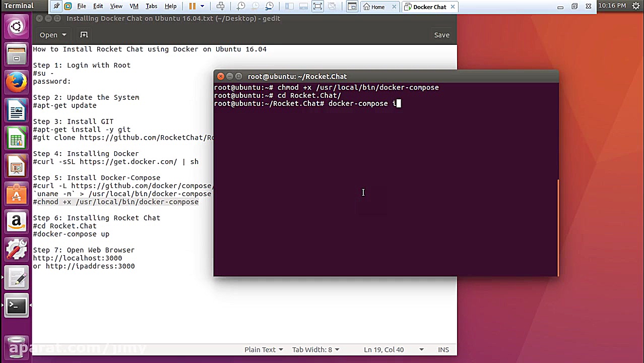The height and width of the screenshot is (363, 644).
Task: Close the Docker Chat tab
Action: pos(453,7)
